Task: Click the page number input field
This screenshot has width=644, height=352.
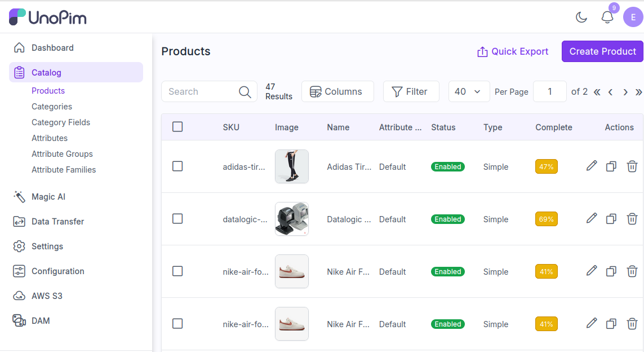Action: 549,91
